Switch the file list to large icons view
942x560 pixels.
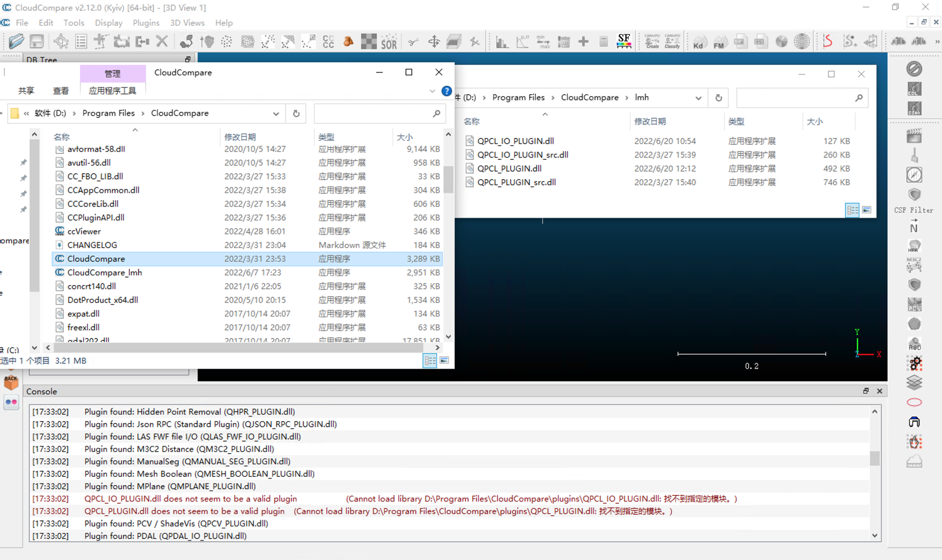(x=445, y=360)
